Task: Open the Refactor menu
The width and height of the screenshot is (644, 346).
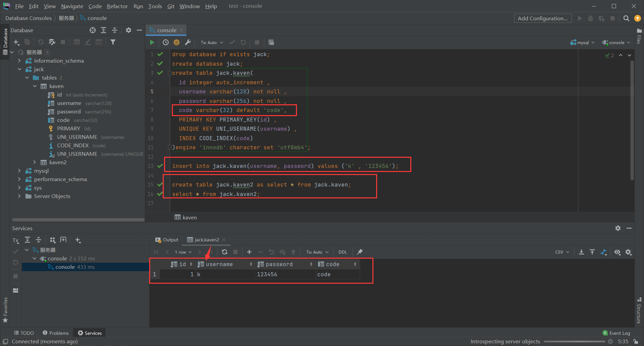Action: click(x=117, y=6)
